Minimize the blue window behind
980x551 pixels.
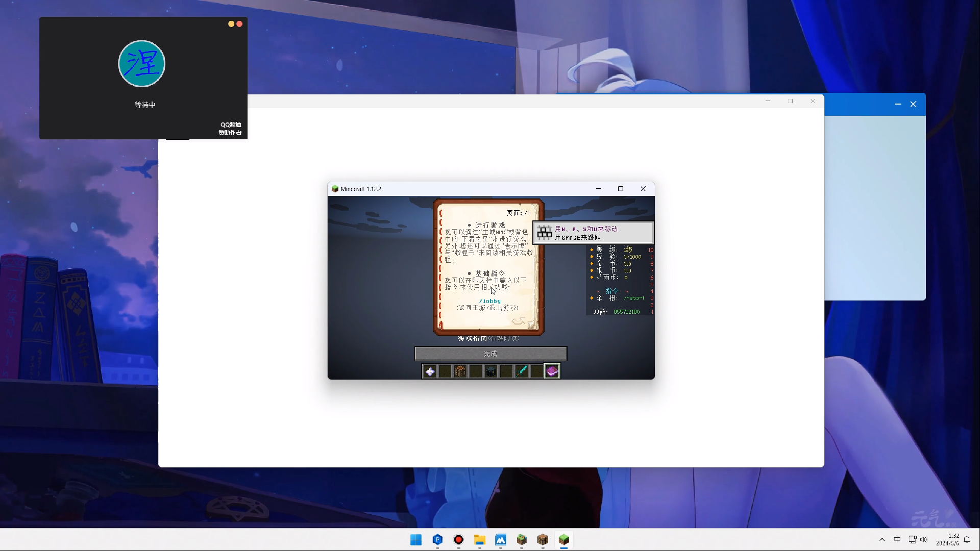898,104
